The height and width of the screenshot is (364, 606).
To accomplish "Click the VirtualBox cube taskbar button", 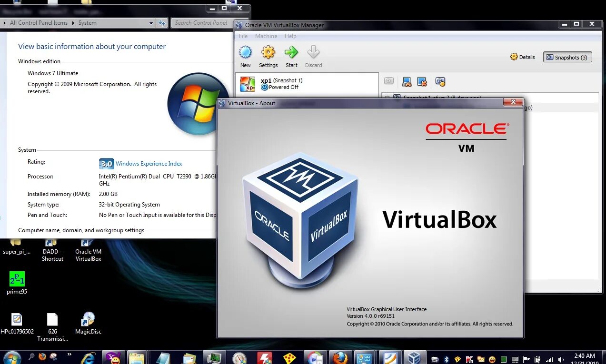I will coord(415,358).
